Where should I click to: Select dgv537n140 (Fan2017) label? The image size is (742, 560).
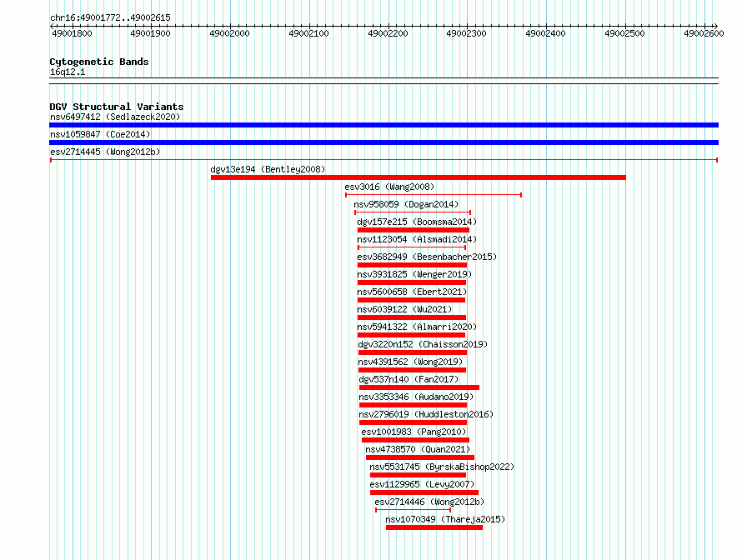pos(409,379)
